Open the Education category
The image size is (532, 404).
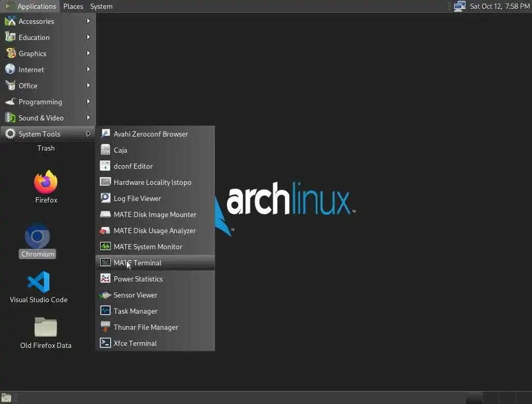click(x=48, y=37)
